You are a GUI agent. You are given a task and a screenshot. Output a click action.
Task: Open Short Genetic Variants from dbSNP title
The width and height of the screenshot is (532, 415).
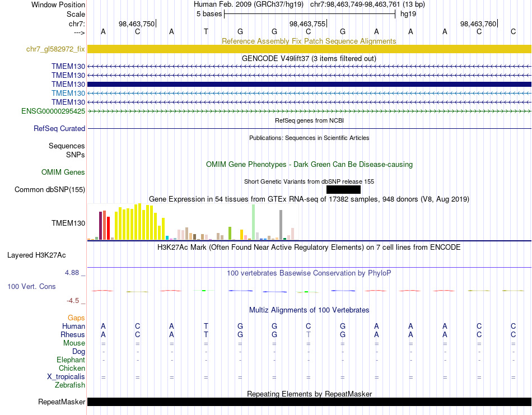click(309, 181)
